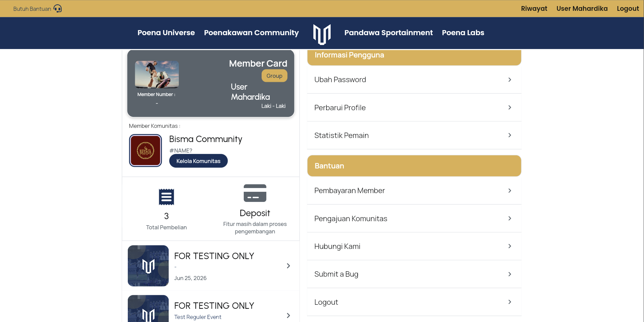Open Poena Labs menu
Image resolution: width=644 pixels, height=322 pixels.
pyautogui.click(x=463, y=33)
